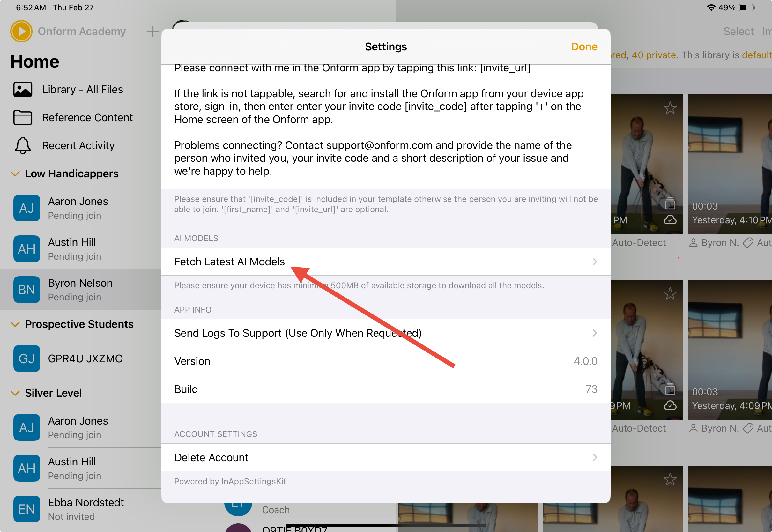Favorite the top video with star icon
The width and height of the screenshot is (772, 532).
[670, 108]
